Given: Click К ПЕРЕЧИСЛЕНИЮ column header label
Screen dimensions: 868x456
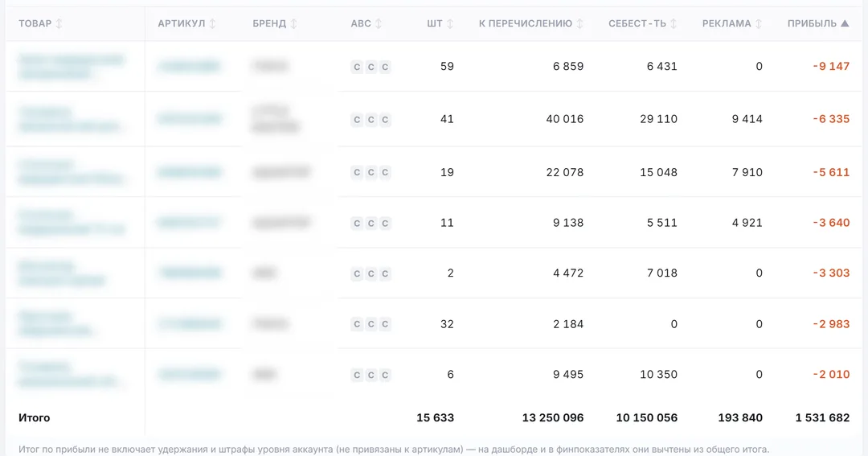Looking at the screenshot, I should coord(526,24).
